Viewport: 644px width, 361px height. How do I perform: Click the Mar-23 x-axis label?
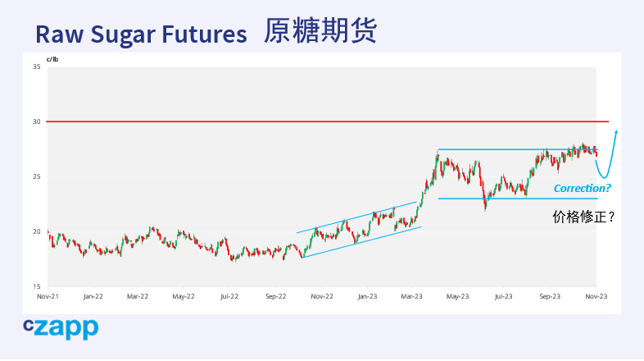point(412,295)
